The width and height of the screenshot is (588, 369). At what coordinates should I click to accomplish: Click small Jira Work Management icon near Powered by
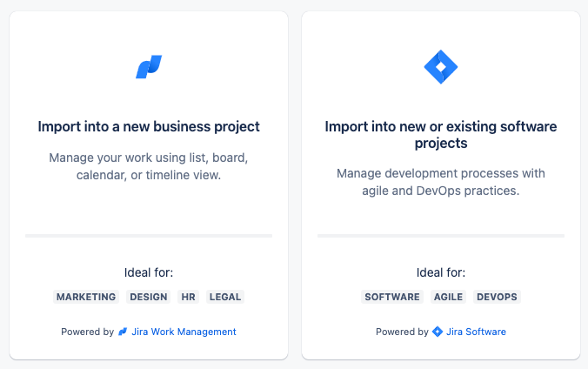[x=123, y=332]
